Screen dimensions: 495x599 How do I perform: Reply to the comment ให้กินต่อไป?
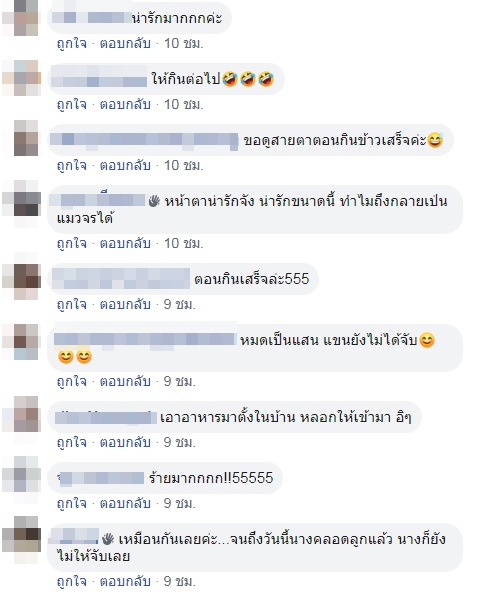click(125, 105)
